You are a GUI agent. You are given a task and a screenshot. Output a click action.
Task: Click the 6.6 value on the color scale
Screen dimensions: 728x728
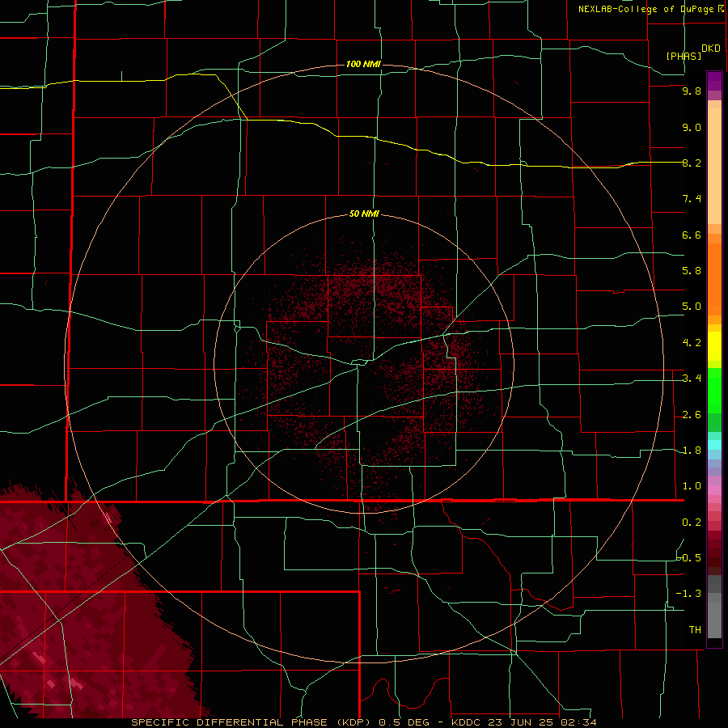(x=692, y=235)
